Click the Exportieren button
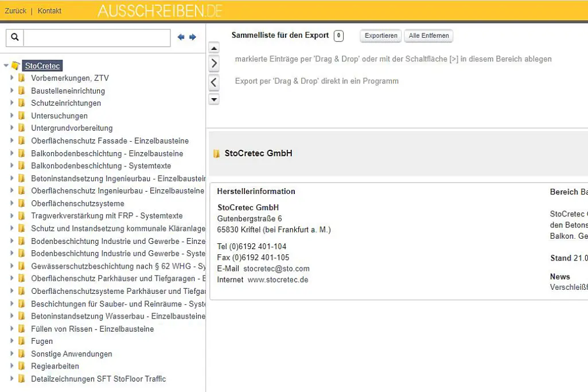Viewport: 588px width, 392px height. tap(380, 36)
